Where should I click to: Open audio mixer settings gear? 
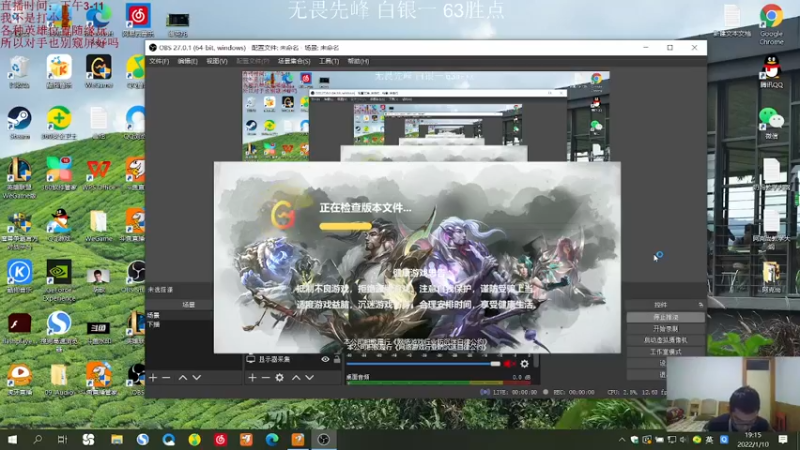coord(524,364)
